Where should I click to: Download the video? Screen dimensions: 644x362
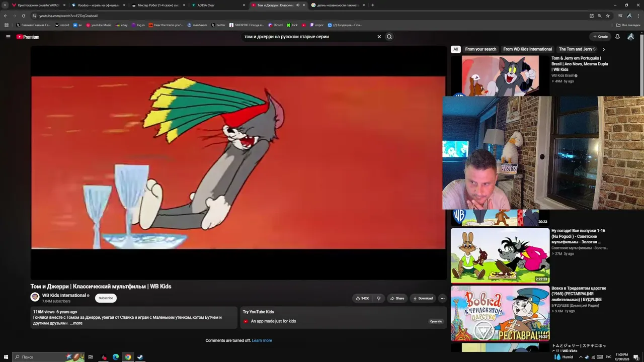[423, 298]
